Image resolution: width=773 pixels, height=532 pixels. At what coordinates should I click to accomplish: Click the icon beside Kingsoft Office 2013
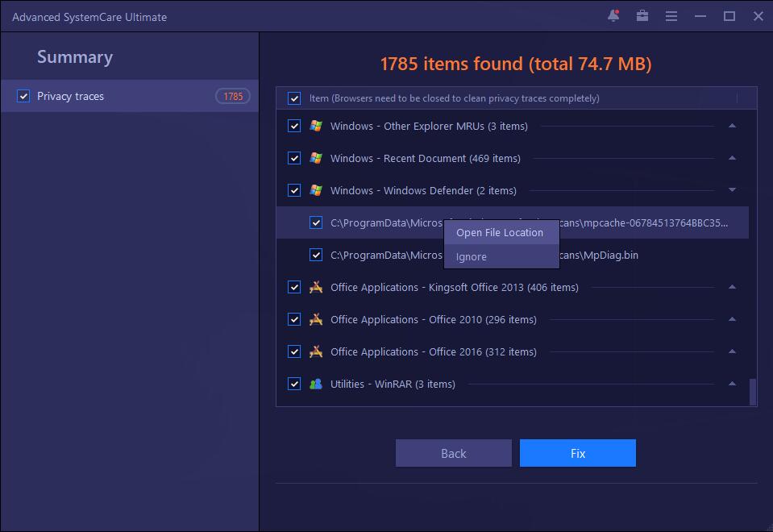tap(316, 287)
